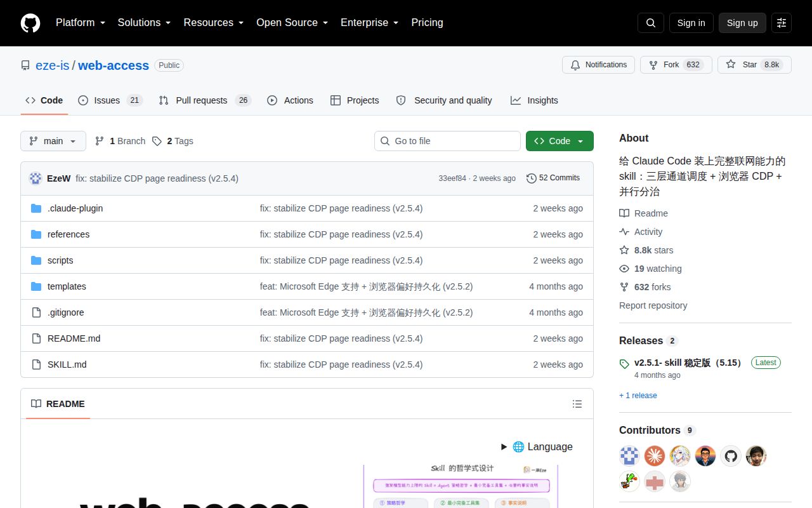View the Insights tab
The image size is (812, 508).
click(x=534, y=100)
